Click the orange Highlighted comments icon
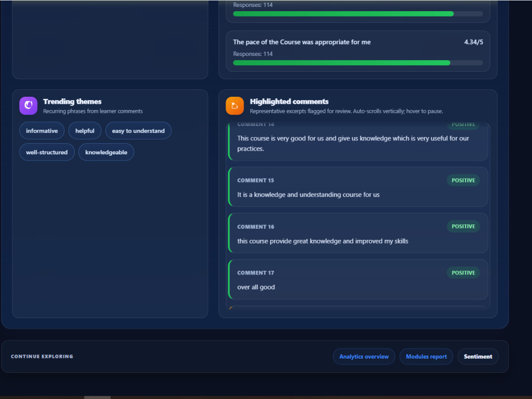Viewport: 532px width, 399px height. (x=235, y=105)
